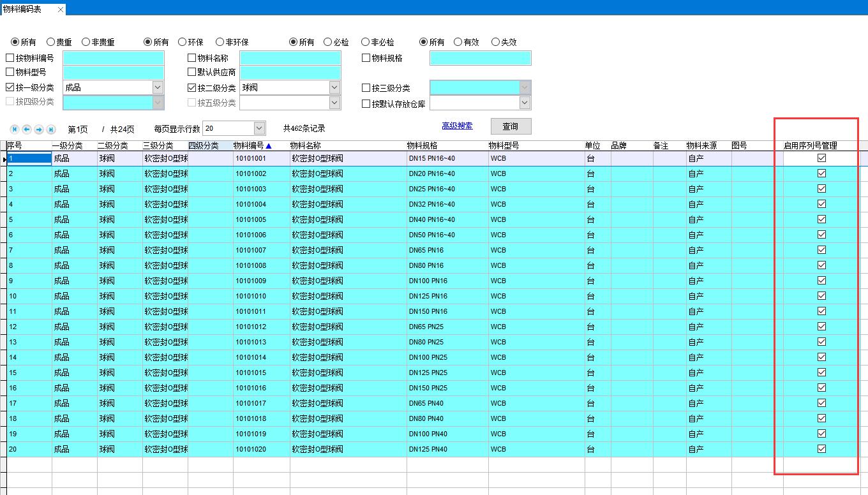The image size is (868, 495).
Task: Go to the first page of records
Action: 14,129
